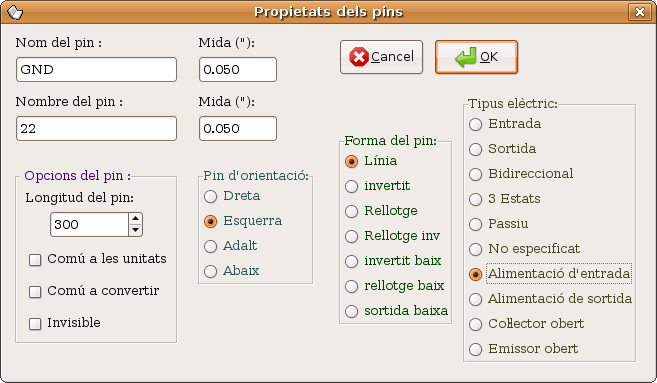Select Dreta pin orientation
Screen dimensions: 657x383
pyautogui.click(x=210, y=196)
